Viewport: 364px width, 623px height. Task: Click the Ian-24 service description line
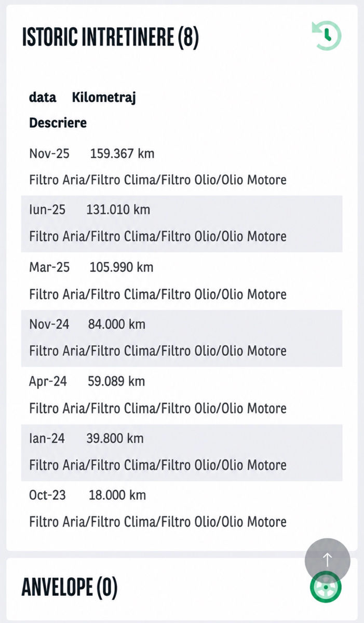(x=158, y=465)
